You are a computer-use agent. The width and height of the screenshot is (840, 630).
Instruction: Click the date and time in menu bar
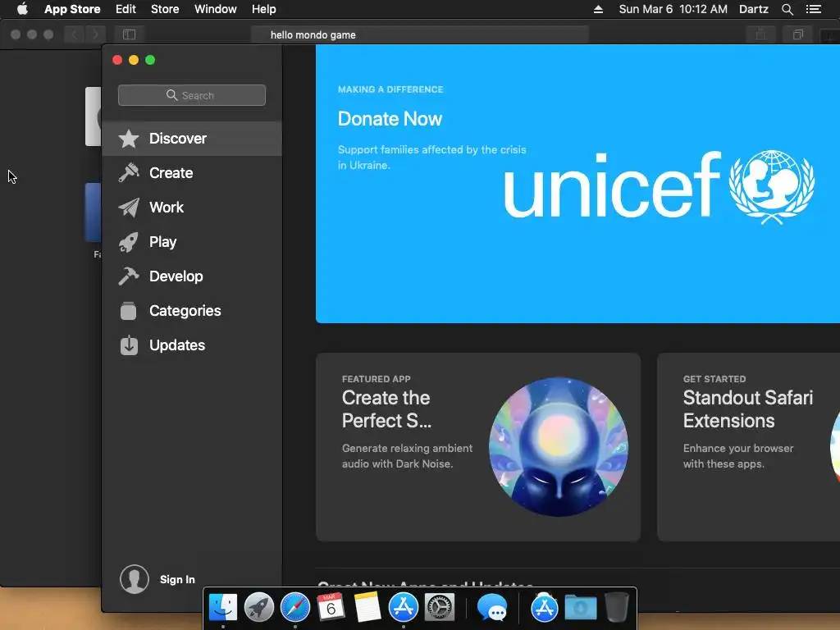[x=673, y=9]
